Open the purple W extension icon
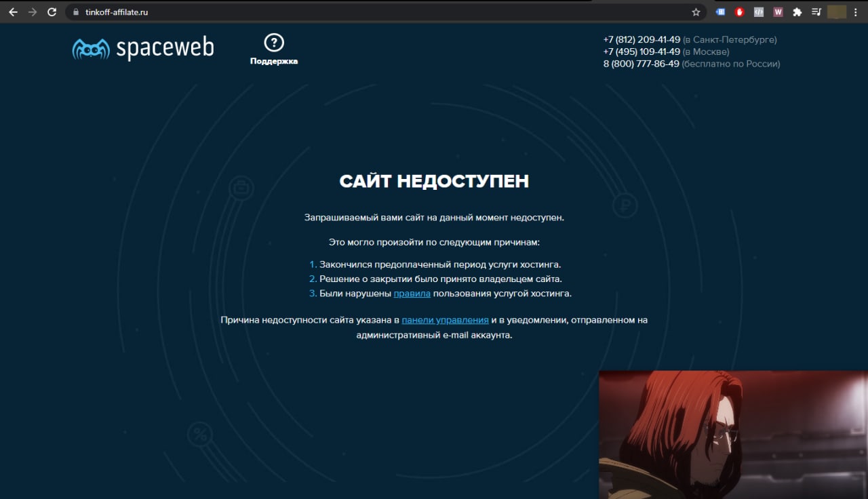 (778, 12)
